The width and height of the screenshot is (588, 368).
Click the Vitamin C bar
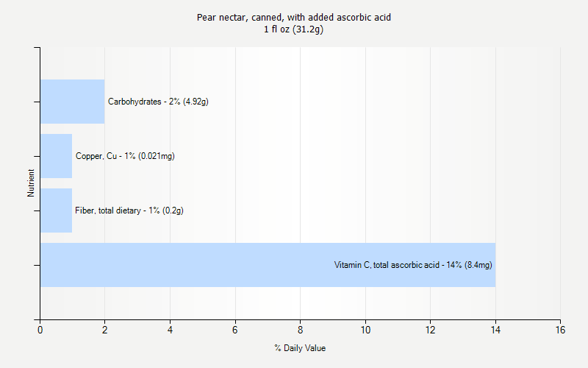click(184, 265)
